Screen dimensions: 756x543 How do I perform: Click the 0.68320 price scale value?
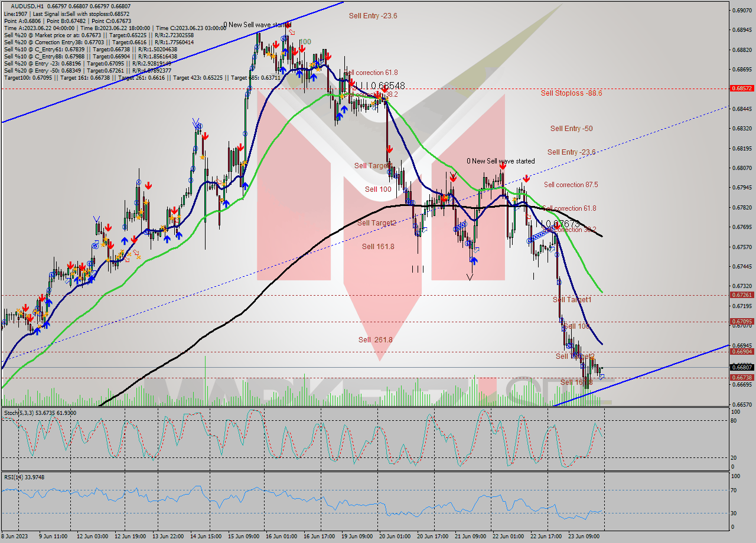pos(742,129)
